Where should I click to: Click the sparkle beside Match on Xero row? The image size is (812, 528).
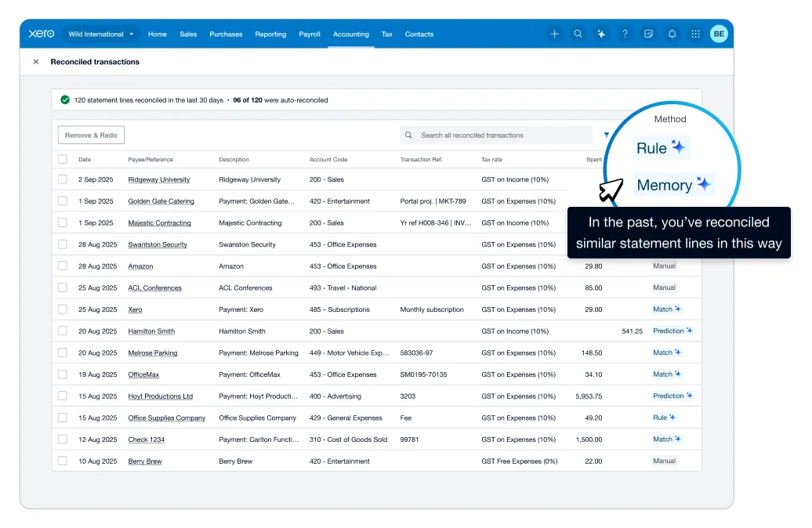(678, 309)
